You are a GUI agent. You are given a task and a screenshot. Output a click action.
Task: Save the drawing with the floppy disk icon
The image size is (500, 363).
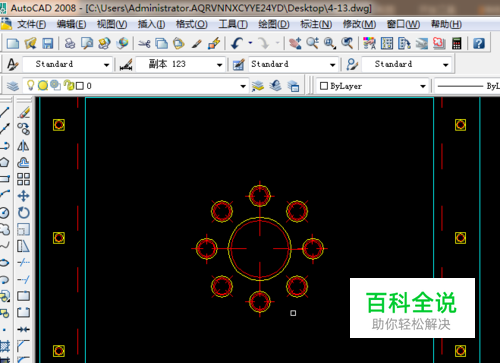click(x=48, y=43)
